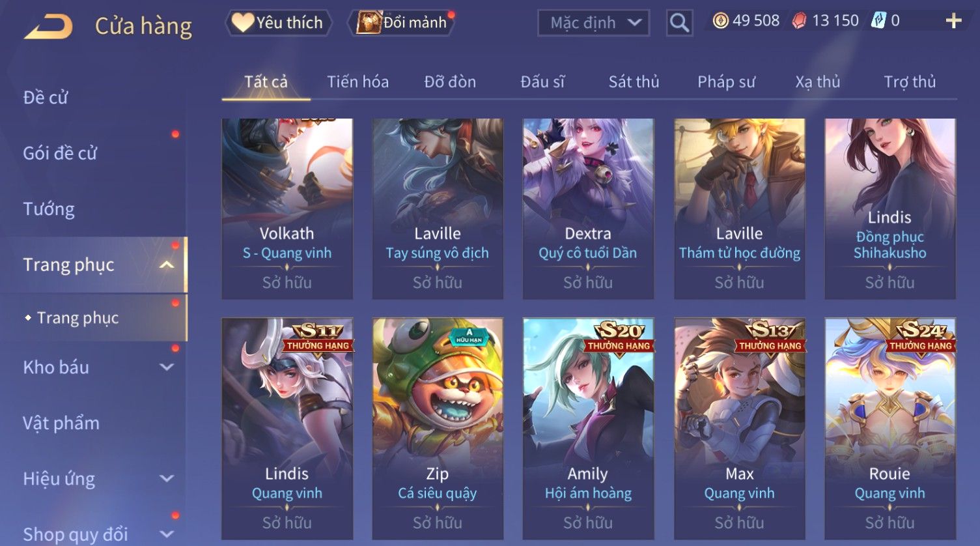Click the plus icon to add currency
The height and width of the screenshot is (546, 980).
click(953, 21)
